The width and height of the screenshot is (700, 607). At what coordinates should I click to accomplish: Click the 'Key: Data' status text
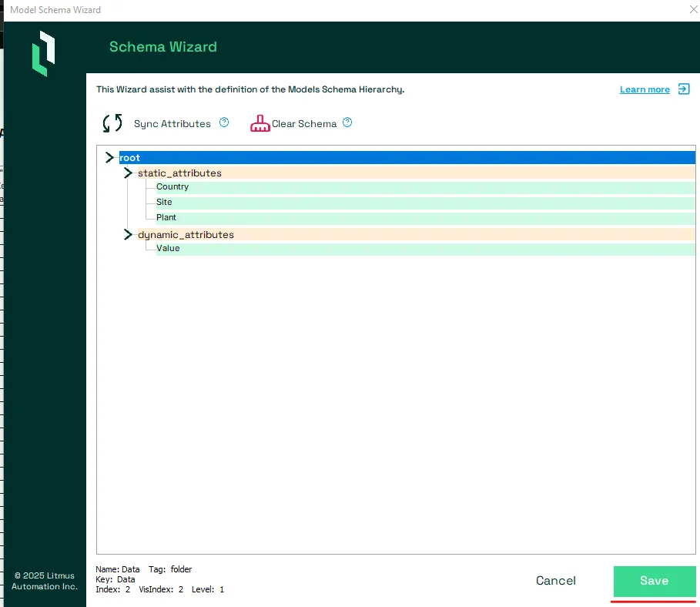[x=116, y=579]
